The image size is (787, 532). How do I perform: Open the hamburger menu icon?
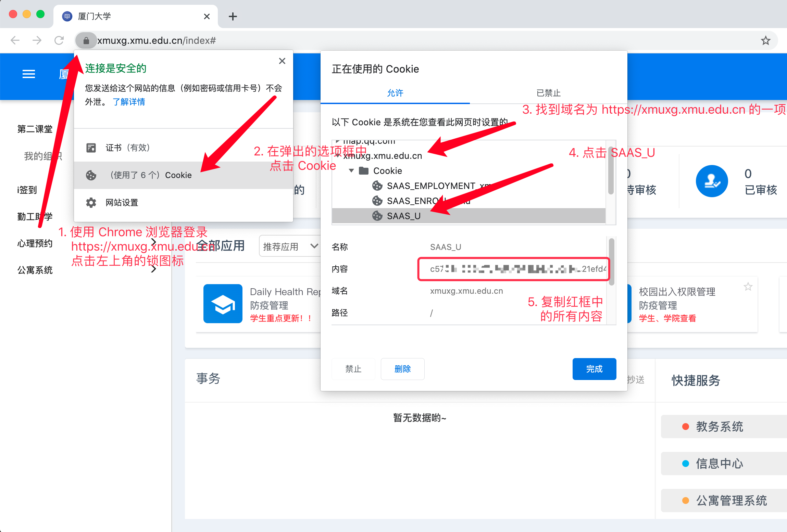tap(29, 74)
